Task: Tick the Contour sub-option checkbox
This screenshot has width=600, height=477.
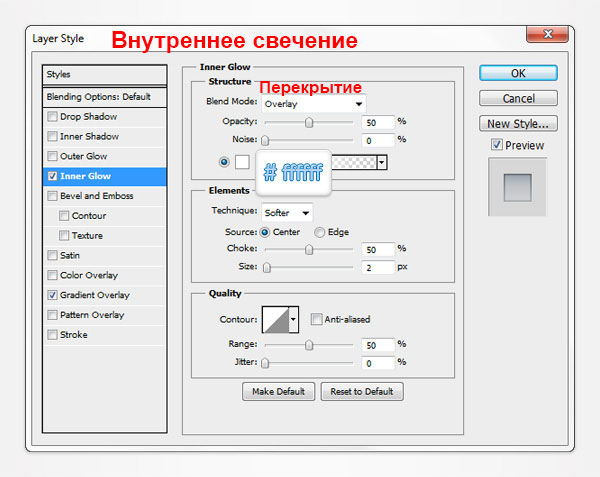Action: click(64, 216)
